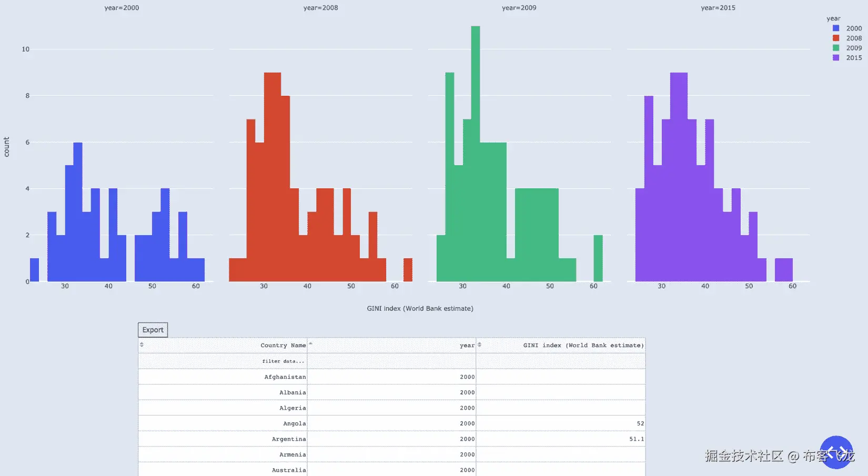Click the Albania cell in the table
The image size is (868, 476).
click(223, 392)
